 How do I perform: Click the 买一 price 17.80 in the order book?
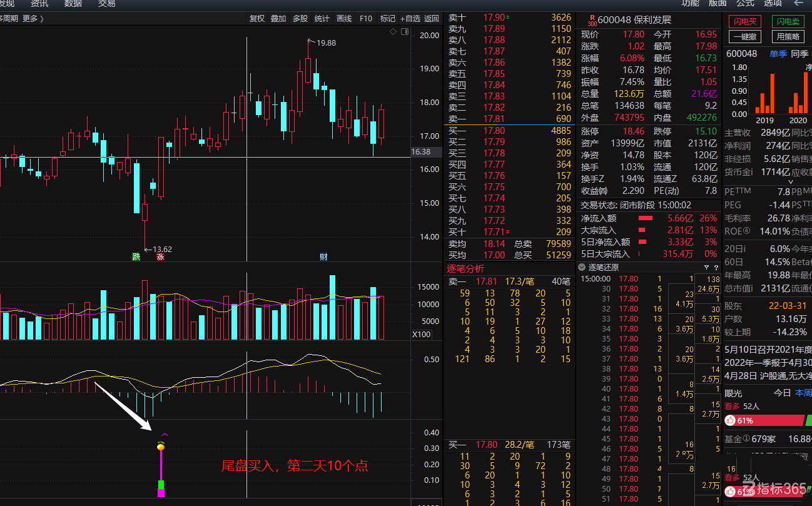click(x=494, y=131)
